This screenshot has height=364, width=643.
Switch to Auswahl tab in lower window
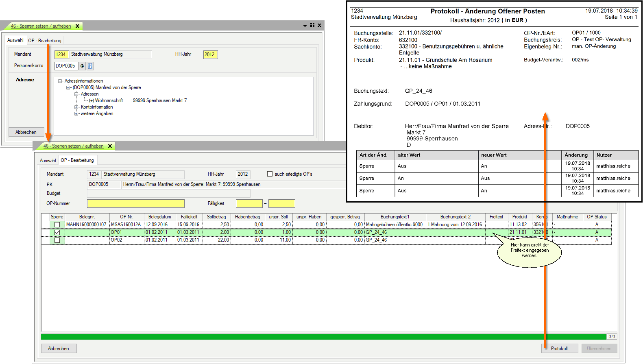pyautogui.click(x=48, y=161)
